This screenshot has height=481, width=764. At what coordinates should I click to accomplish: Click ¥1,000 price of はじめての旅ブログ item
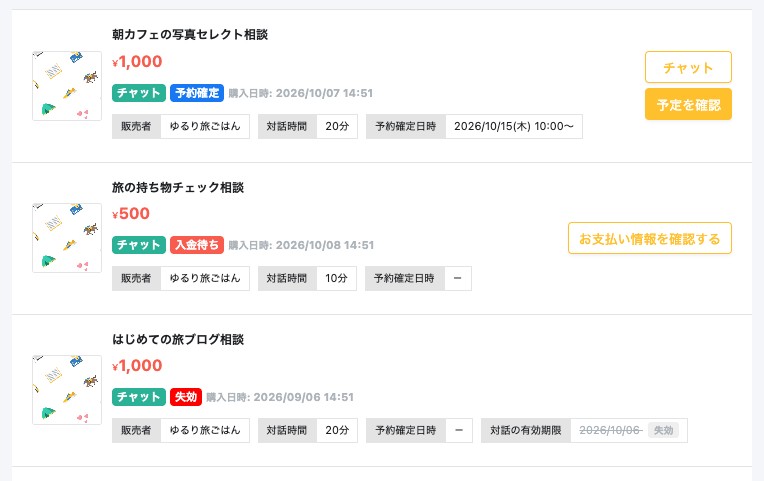137,366
